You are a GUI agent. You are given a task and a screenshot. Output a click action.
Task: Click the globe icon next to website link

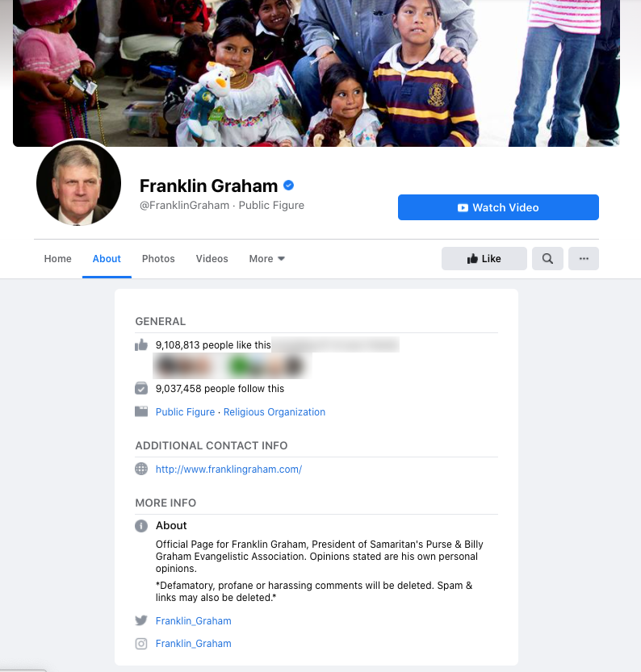[x=141, y=469]
